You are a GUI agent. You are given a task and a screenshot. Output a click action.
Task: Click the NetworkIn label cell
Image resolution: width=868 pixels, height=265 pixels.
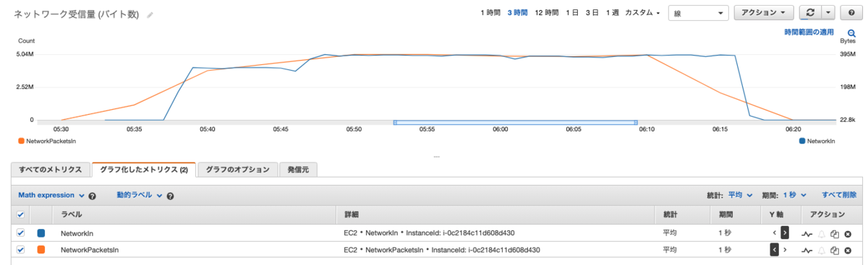tap(77, 233)
